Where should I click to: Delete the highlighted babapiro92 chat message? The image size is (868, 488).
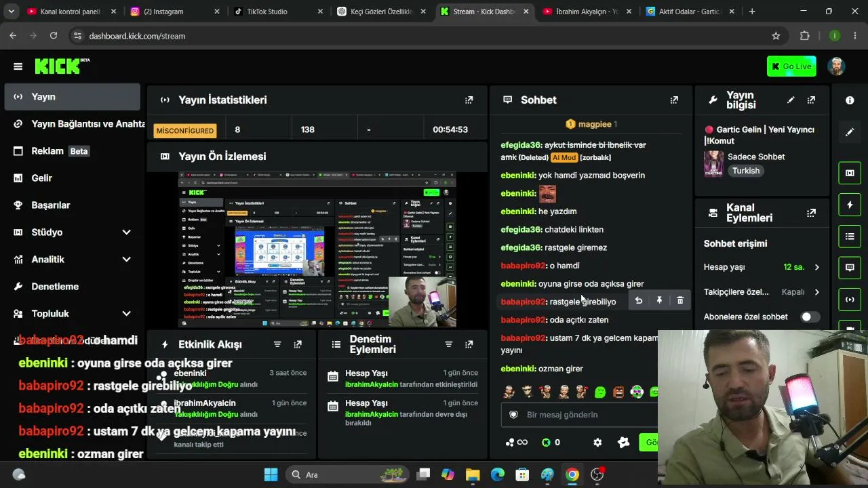tap(680, 300)
